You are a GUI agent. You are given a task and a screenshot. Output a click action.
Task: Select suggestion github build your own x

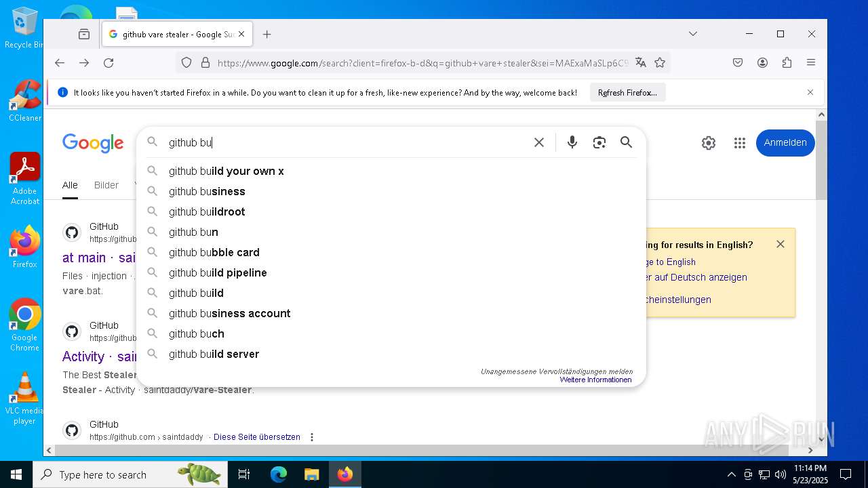coord(391,171)
